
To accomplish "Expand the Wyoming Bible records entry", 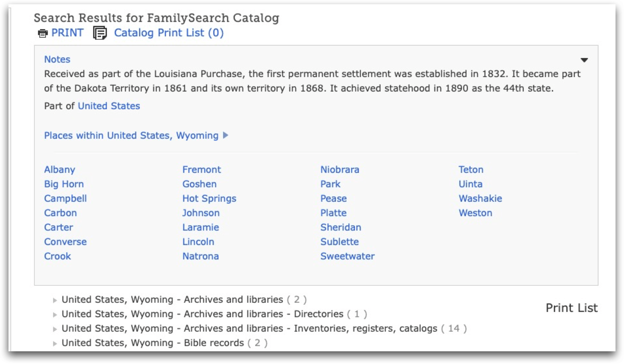I will click(55, 343).
